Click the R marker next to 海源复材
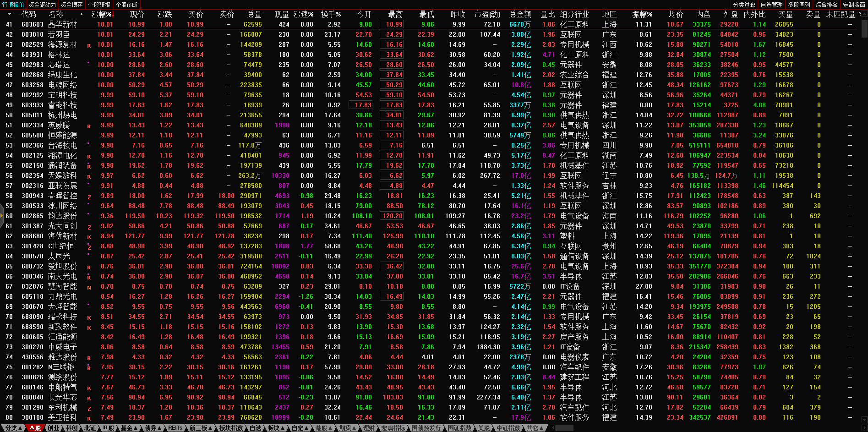Viewport: 868px width, 432px height. click(x=89, y=45)
